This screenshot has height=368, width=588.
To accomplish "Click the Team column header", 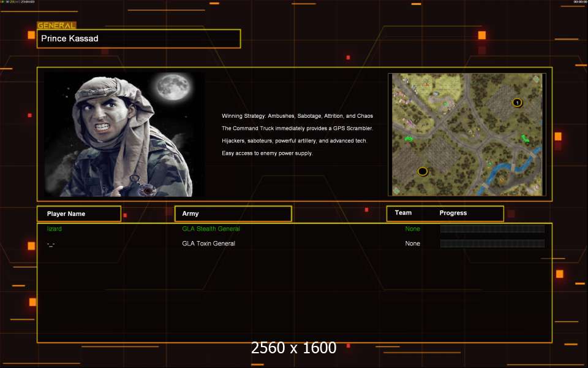I will coord(403,213).
